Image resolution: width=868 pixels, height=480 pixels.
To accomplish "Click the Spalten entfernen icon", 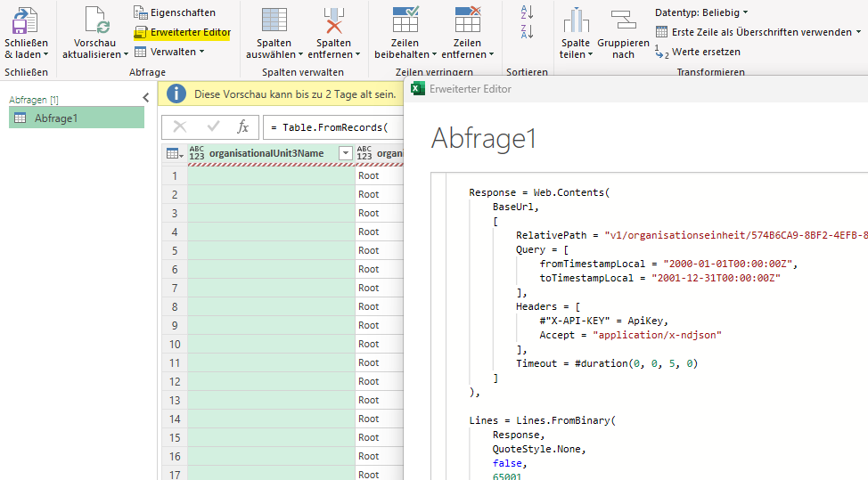I will 334,20.
